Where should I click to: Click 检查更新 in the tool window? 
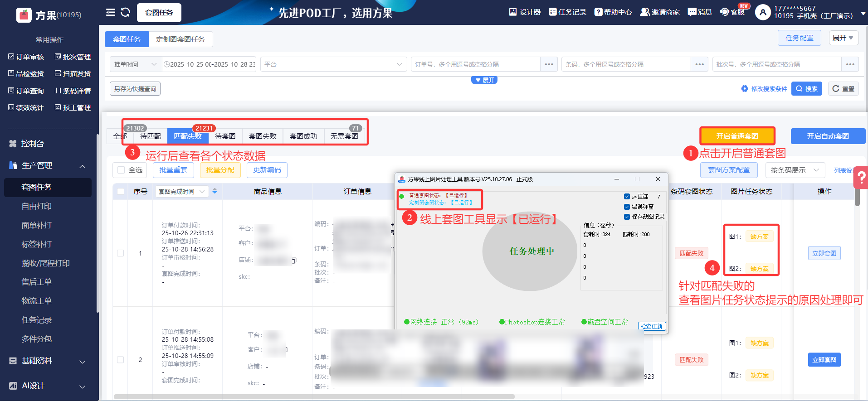click(652, 326)
